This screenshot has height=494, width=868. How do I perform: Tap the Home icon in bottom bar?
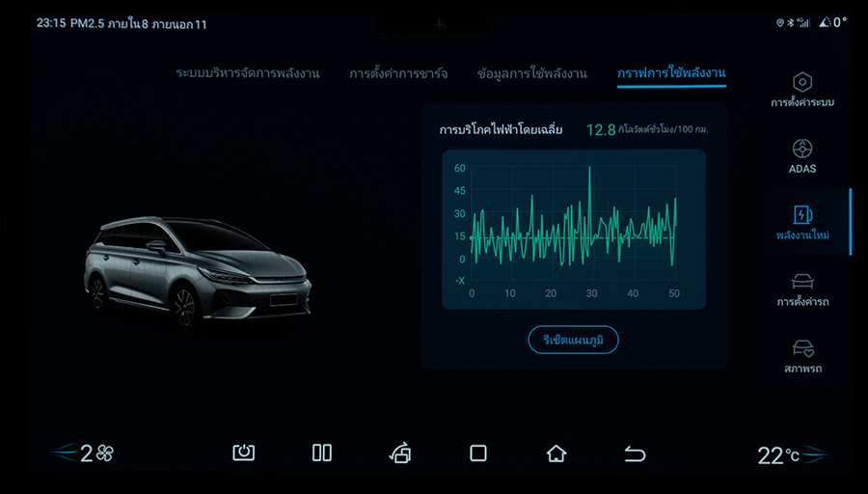coord(556,453)
